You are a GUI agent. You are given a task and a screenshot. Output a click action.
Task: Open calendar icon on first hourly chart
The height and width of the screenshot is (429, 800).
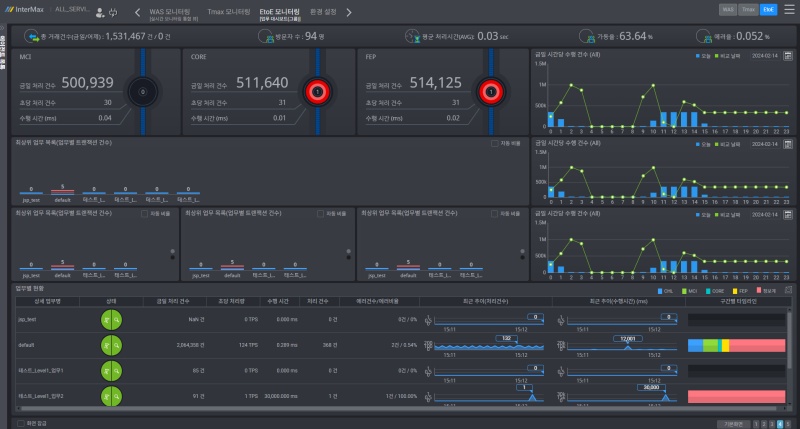tap(788, 56)
